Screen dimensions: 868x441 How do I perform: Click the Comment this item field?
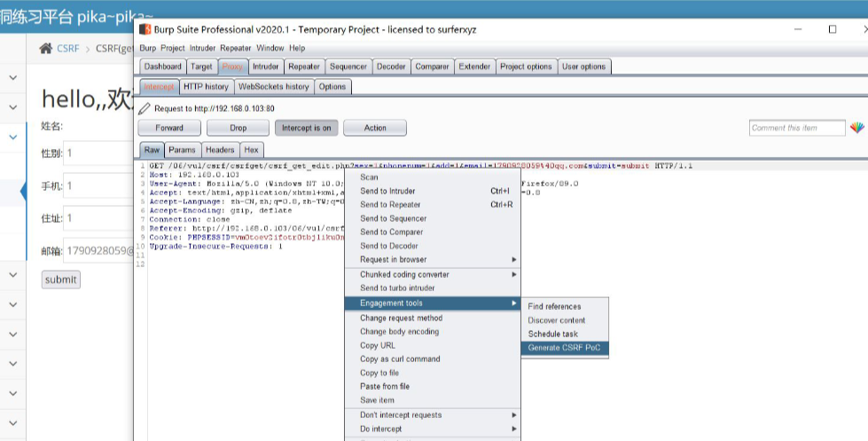coord(796,129)
